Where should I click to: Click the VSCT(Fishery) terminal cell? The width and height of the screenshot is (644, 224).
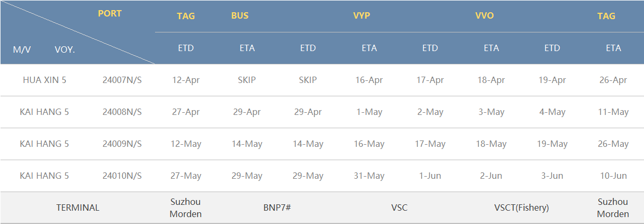pos(521,208)
